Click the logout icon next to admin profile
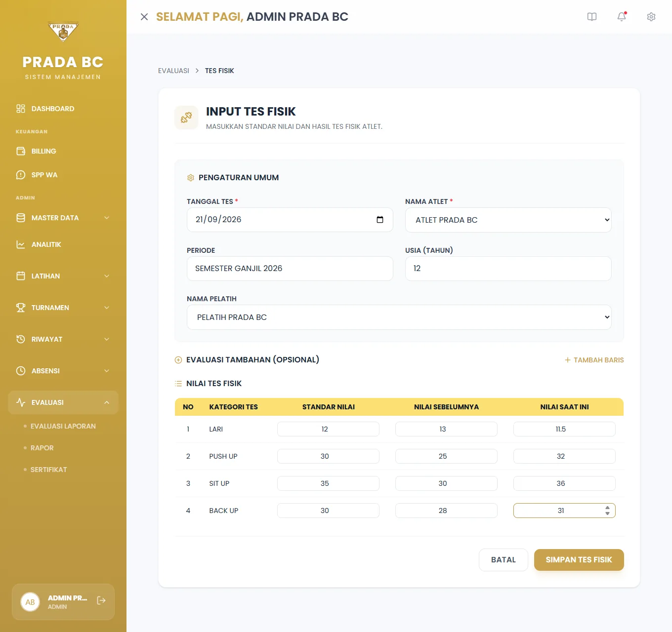672x632 pixels. pos(101,600)
